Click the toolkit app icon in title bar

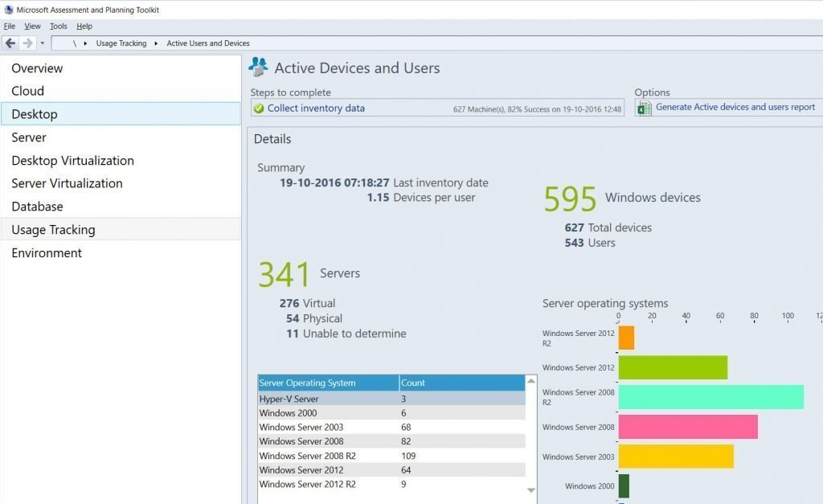(8, 10)
